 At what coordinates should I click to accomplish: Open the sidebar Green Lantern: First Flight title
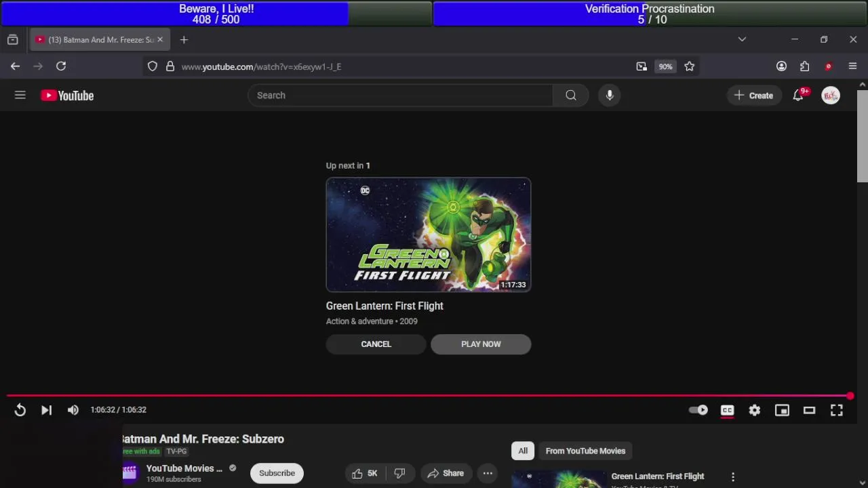658,476
